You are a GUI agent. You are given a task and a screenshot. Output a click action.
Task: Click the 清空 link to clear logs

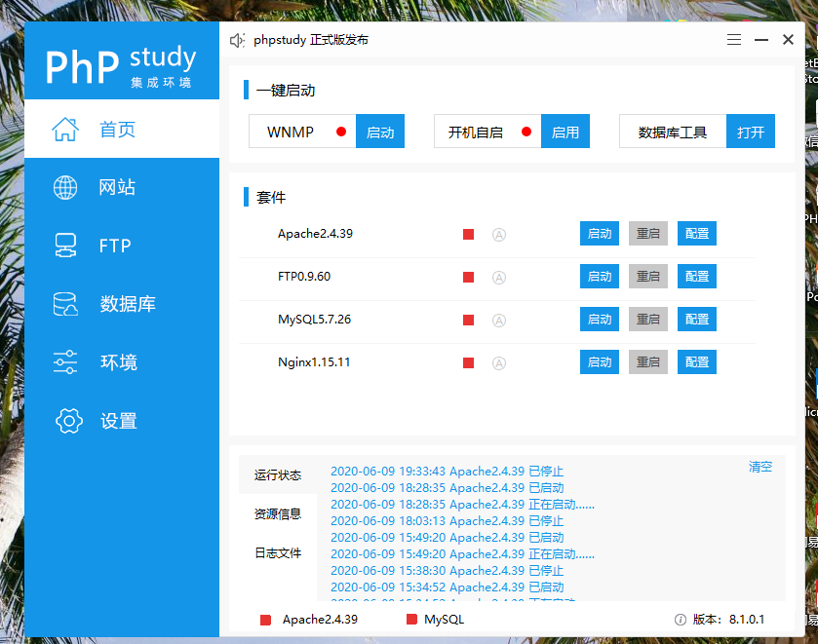point(760,467)
